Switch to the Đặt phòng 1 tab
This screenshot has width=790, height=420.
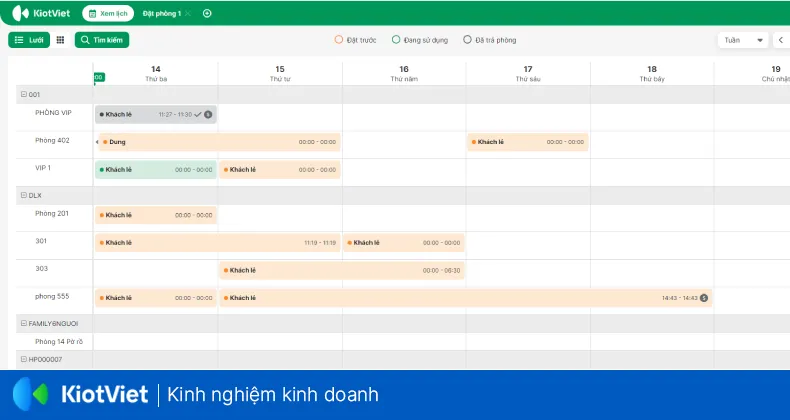pyautogui.click(x=161, y=14)
